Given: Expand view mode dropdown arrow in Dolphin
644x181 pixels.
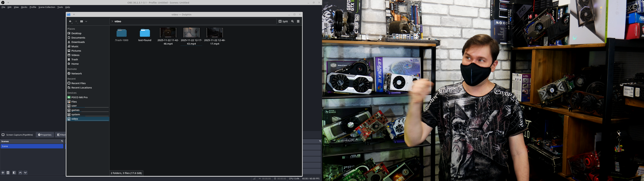Looking at the screenshot, I should pyautogui.click(x=86, y=21).
